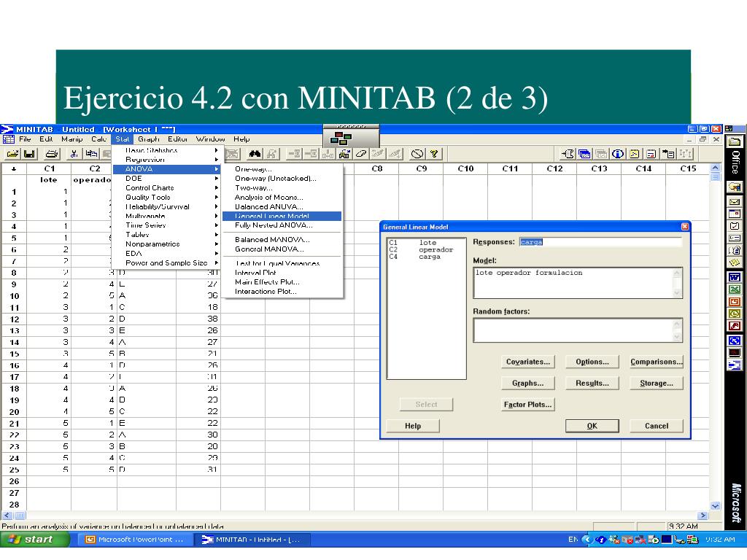Expand Power and Sample Size submenu
747x560 pixels.
pyautogui.click(x=166, y=262)
